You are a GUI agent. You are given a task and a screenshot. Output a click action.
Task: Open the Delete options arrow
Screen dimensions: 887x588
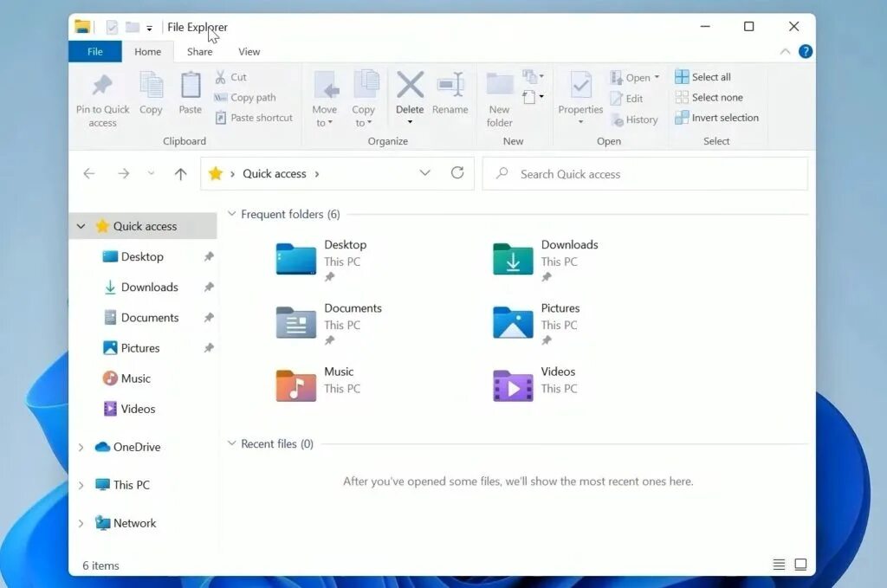[x=410, y=122]
